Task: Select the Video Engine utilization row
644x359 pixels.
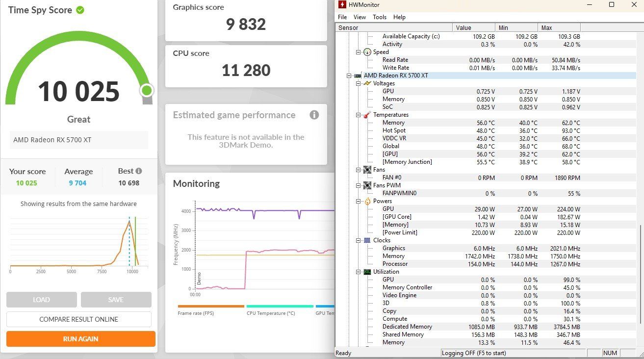Action: pos(486,295)
